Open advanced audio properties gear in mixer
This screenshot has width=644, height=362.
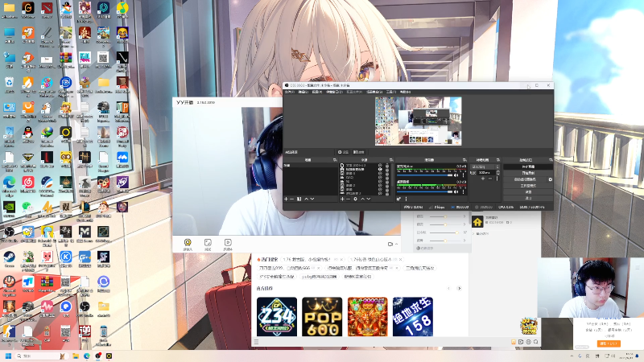[x=398, y=199]
